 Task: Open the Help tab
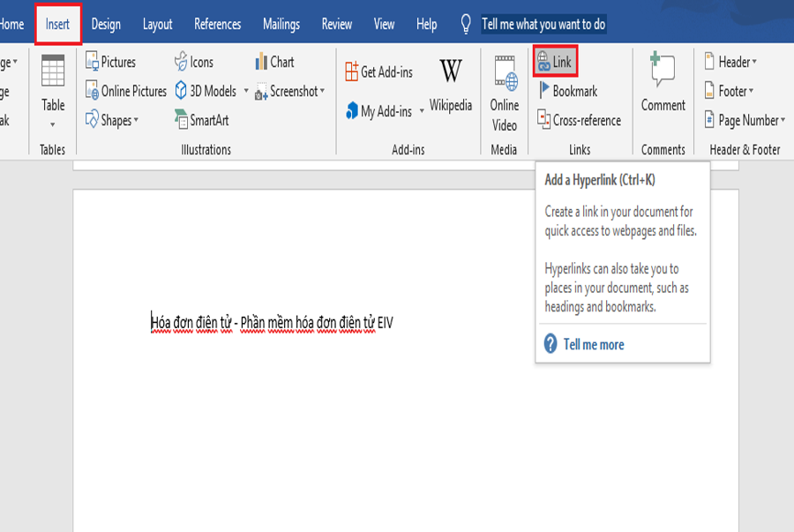tap(426, 24)
